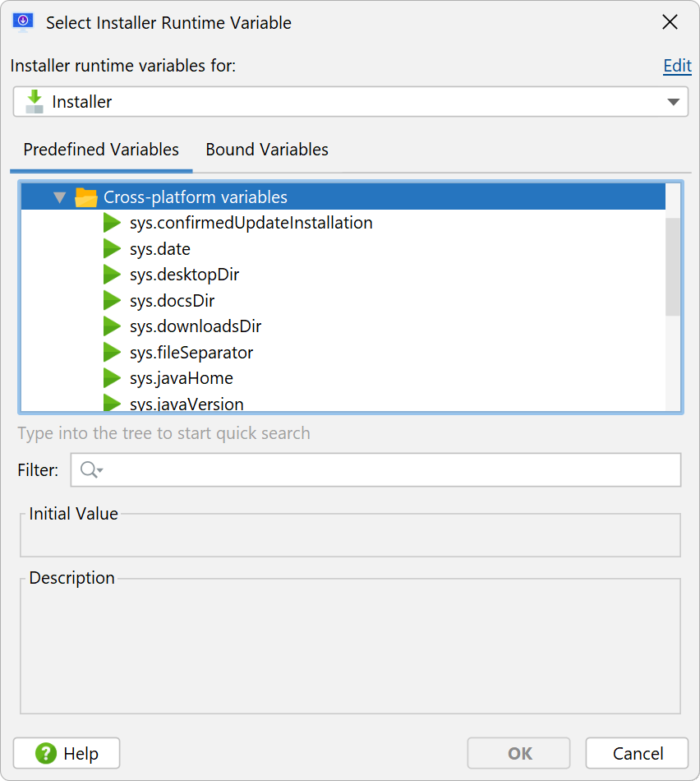
Task: Select the Predefined Variables tab
Action: (101, 150)
